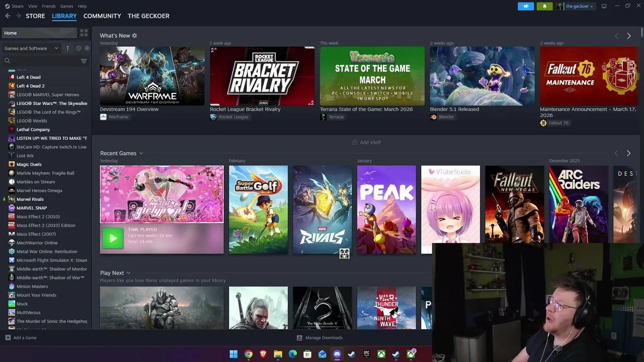This screenshot has height=362, width=644.
Task: Toggle the recent activity clock filter
Action: 78,48
